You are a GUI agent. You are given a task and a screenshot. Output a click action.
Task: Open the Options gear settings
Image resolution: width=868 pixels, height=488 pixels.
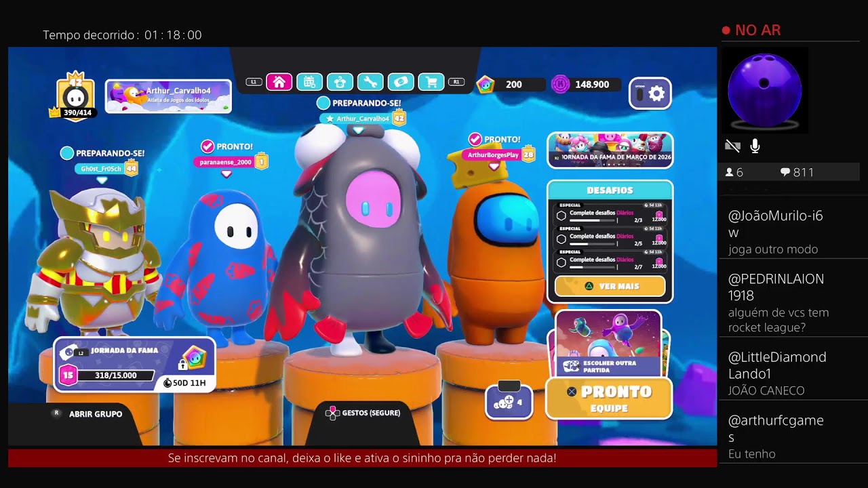(650, 94)
